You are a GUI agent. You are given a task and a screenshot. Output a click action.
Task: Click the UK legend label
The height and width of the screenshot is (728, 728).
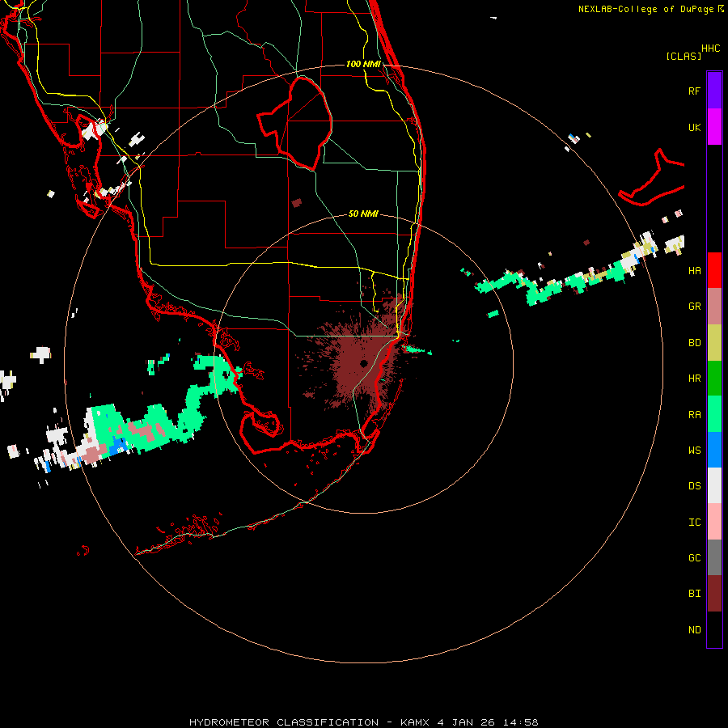(694, 127)
